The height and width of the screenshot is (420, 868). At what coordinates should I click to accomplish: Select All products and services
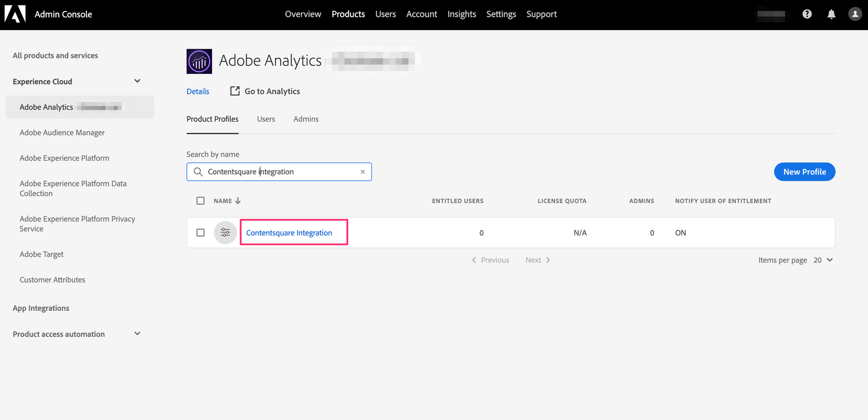point(55,55)
